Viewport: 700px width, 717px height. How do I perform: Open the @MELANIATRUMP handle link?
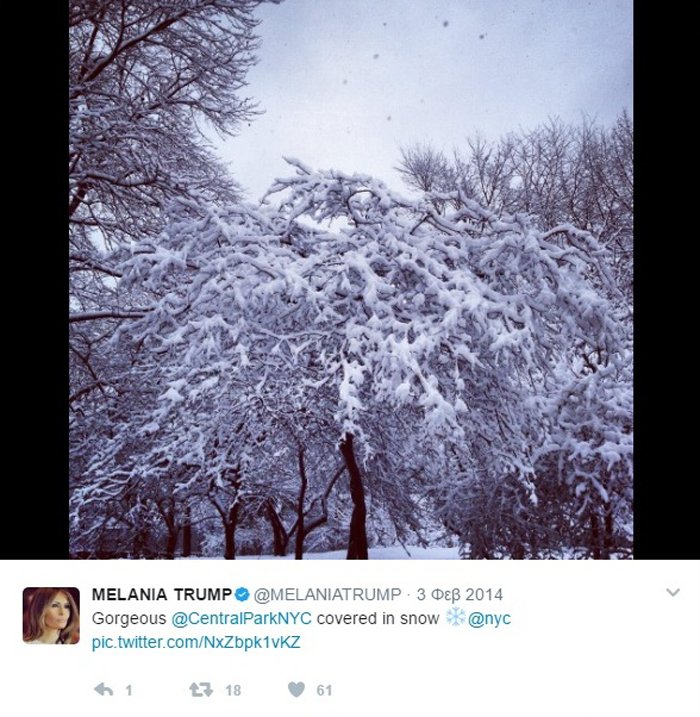pyautogui.click(x=327, y=594)
